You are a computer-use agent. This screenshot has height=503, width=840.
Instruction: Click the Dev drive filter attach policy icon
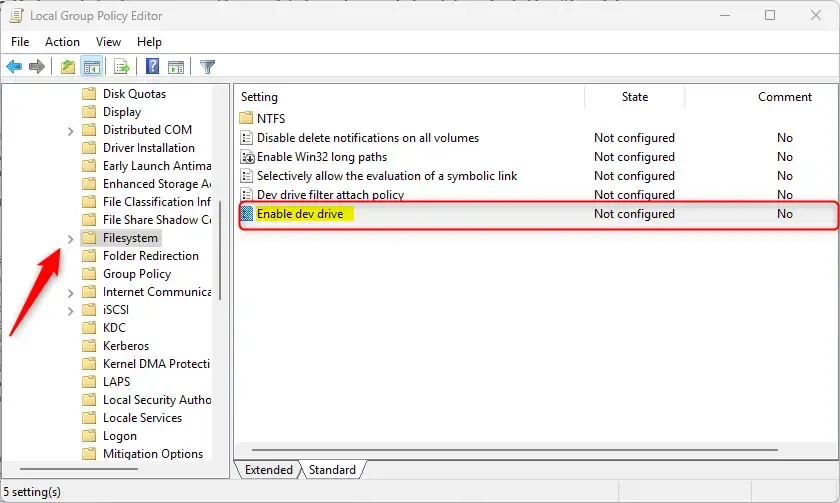tap(246, 194)
